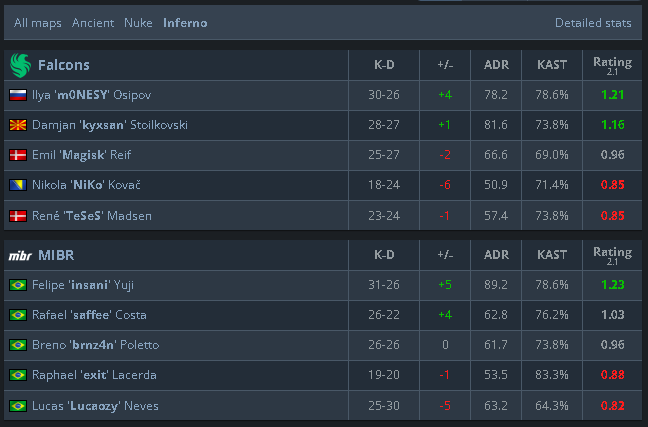Open Nikola 'NiKo' Kovač player profile
The width and height of the screenshot is (648, 427).
[x=86, y=185]
